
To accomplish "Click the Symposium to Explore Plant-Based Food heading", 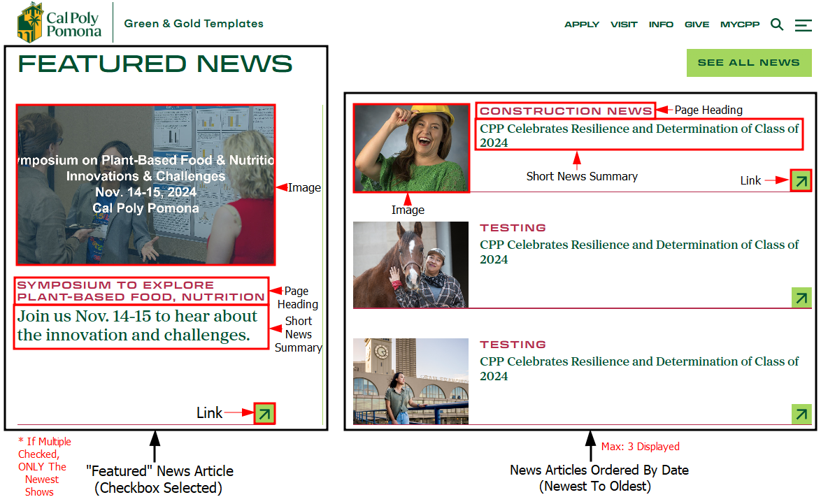I will (x=141, y=291).
